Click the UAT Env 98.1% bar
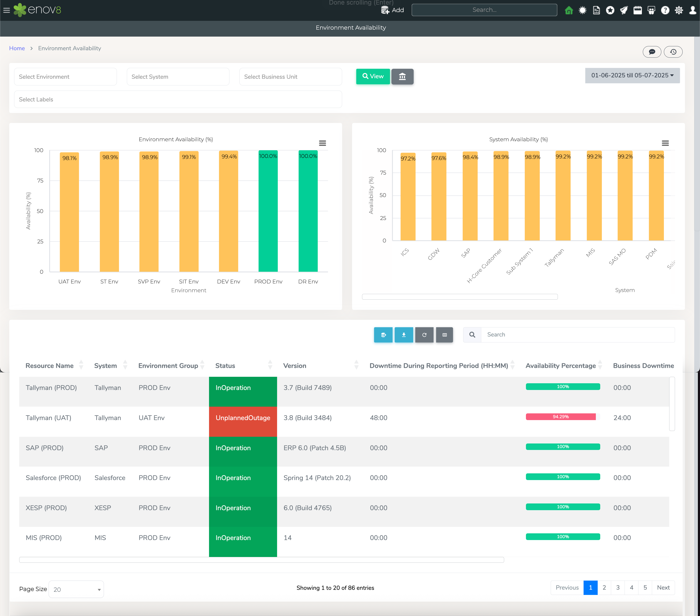This screenshot has width=700, height=616. coord(69,212)
